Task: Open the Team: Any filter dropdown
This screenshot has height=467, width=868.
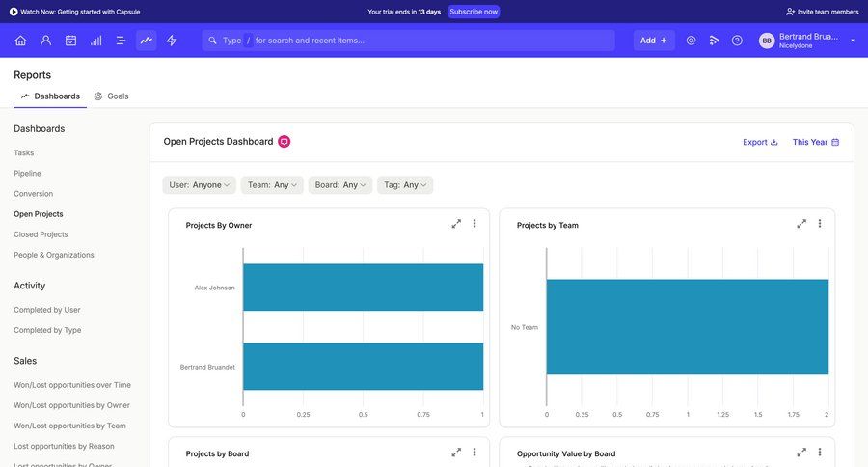Action: point(272,185)
